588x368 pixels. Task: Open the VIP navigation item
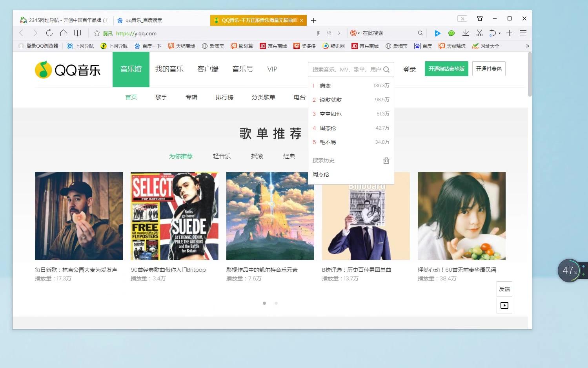coord(272,69)
